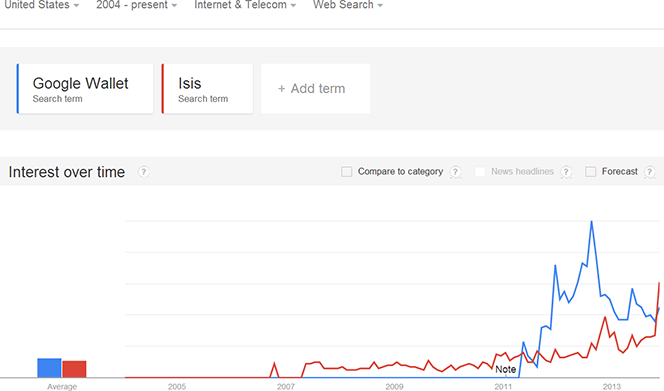
Task: Click help icon next to News headlines
Action: pyautogui.click(x=566, y=172)
